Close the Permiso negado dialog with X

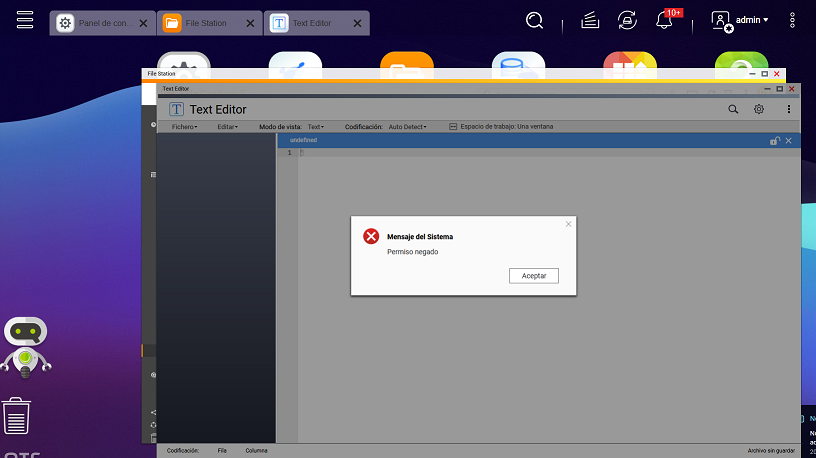click(568, 224)
